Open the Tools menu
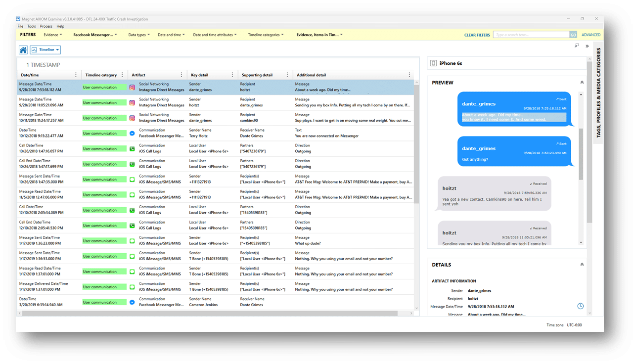 tap(32, 26)
